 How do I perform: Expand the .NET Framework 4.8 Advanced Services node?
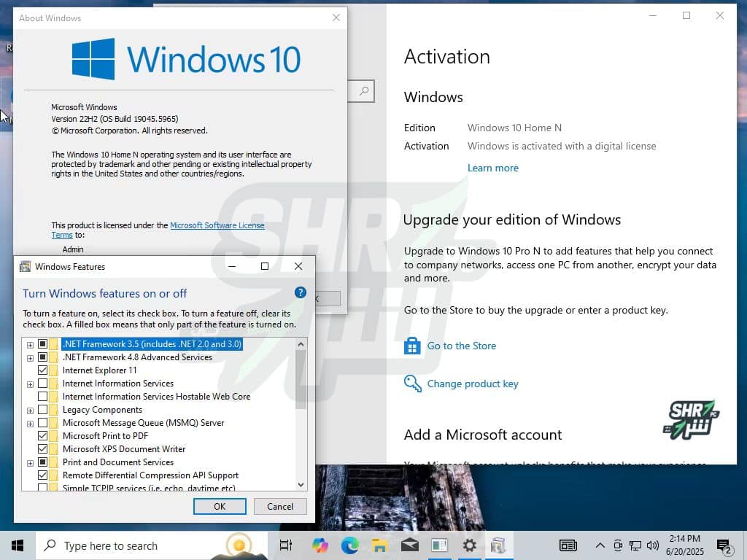[30, 358]
